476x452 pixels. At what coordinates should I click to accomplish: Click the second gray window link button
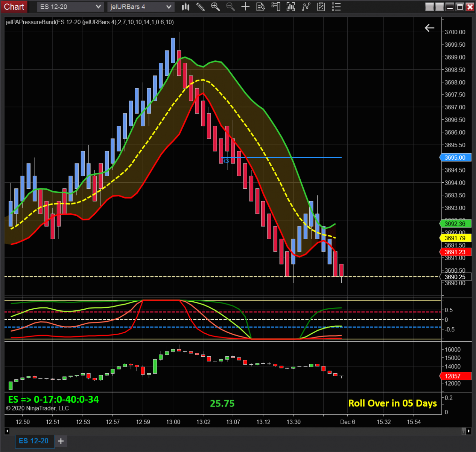point(440,7)
